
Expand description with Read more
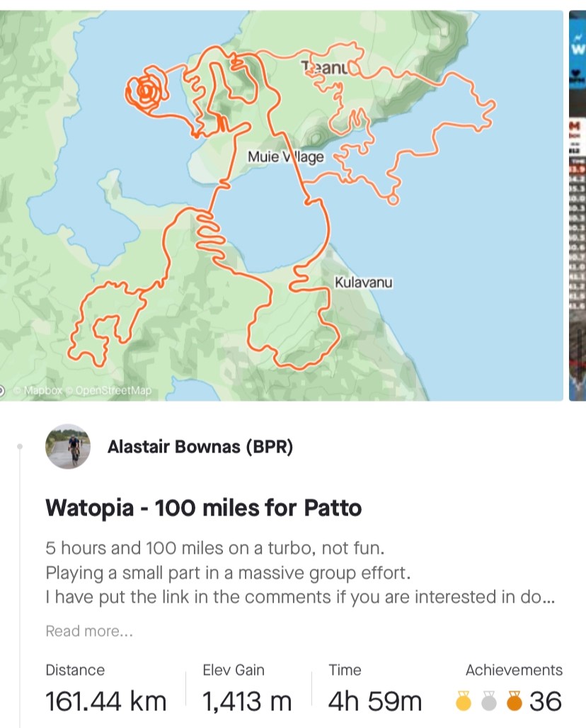pyautogui.click(x=89, y=631)
